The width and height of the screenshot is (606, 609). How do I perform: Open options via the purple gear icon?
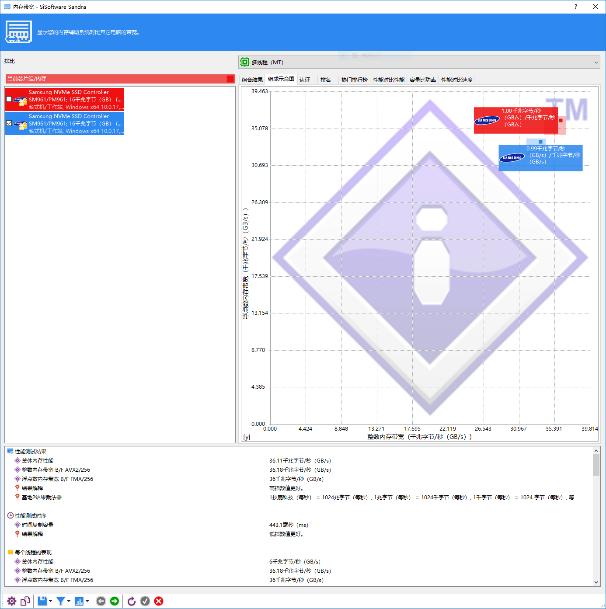click(x=12, y=601)
